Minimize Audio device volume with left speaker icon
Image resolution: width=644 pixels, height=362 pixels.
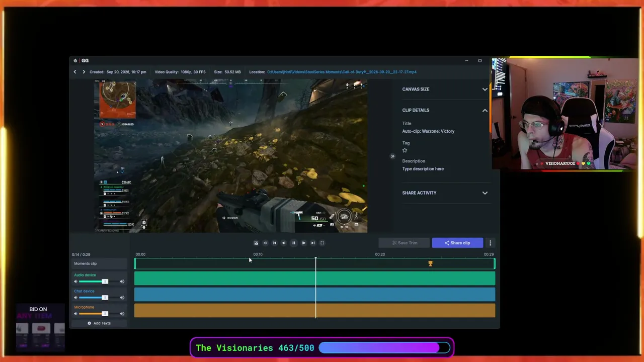tap(76, 282)
